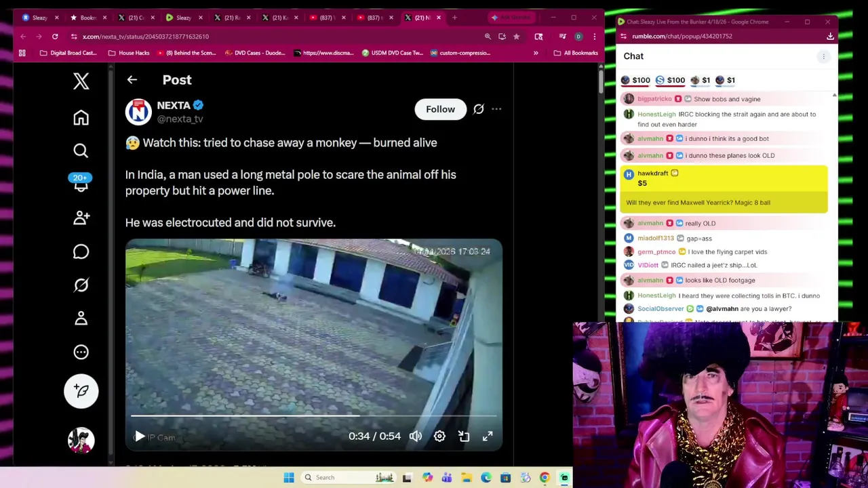Viewport: 868px width, 488px height.
Task: Open Behind the Scen bookmark
Action: pyautogui.click(x=186, y=53)
